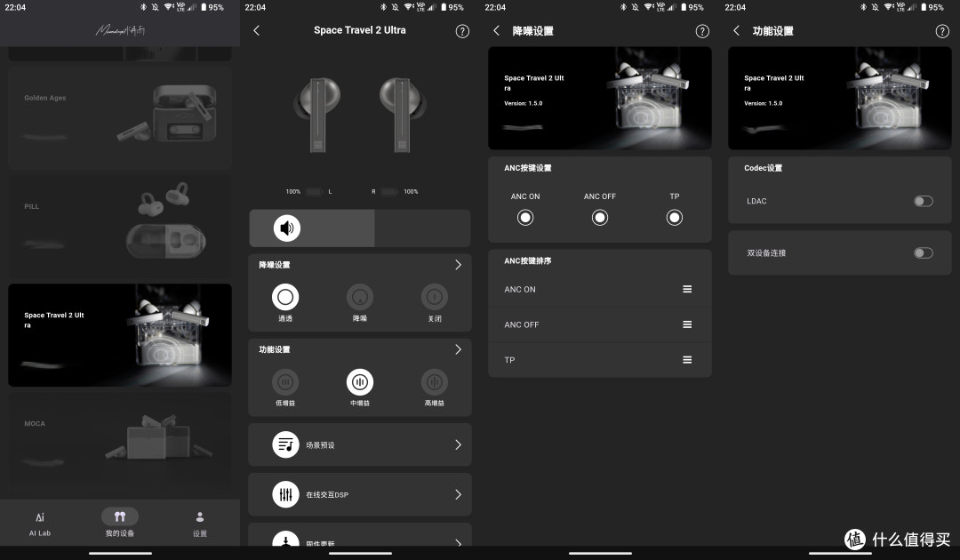Open help on the Space Travel 2 Ultra screen
This screenshot has width=960, height=560.
[462, 31]
